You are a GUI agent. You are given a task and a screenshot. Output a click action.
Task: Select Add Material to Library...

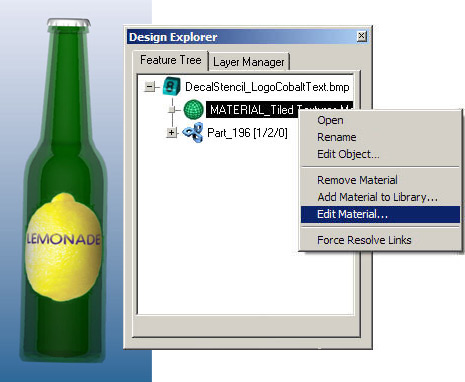coord(377,197)
